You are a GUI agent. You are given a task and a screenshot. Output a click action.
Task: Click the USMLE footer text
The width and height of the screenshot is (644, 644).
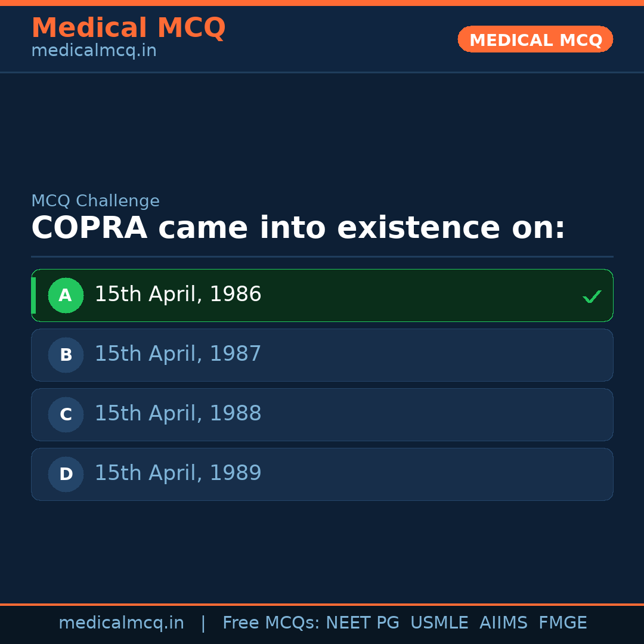[x=439, y=623]
